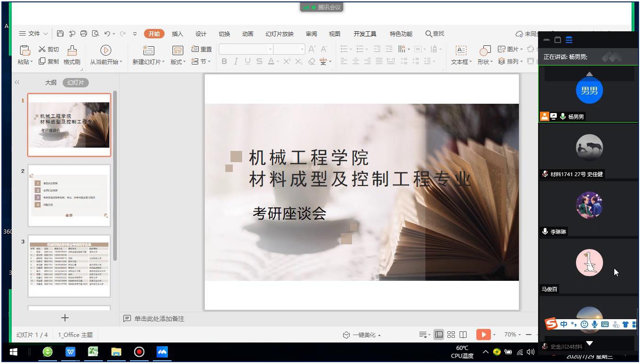Viewport: 640px width, 364px height.
Task: Start slideshow from current slide (从当前开始)
Action: click(106, 50)
